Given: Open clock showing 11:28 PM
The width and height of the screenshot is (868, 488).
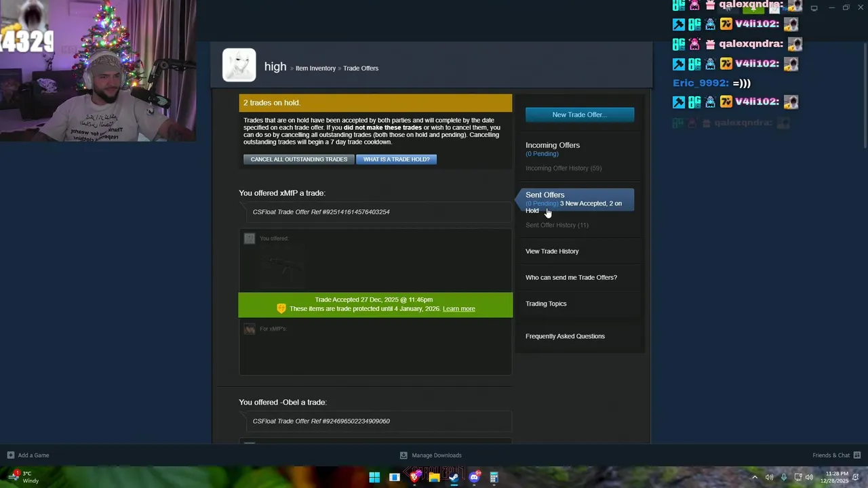Looking at the screenshot, I should (x=836, y=477).
